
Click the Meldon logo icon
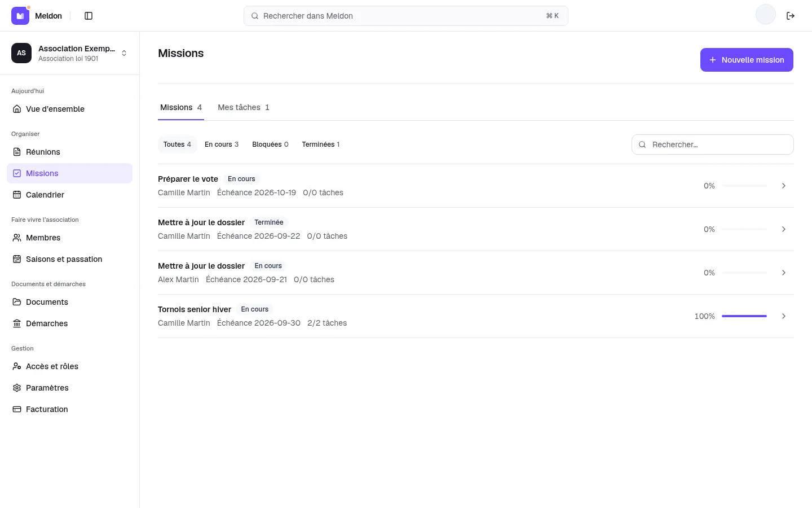[x=20, y=16]
